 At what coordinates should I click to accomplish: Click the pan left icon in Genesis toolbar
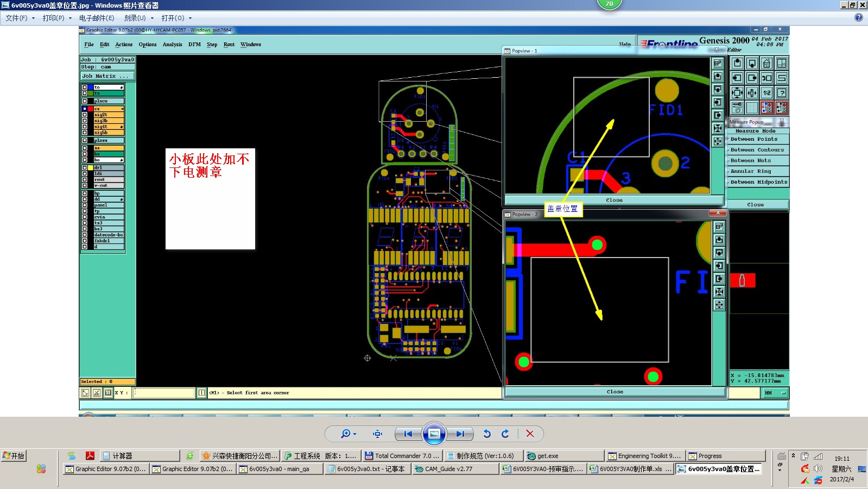[x=737, y=78]
